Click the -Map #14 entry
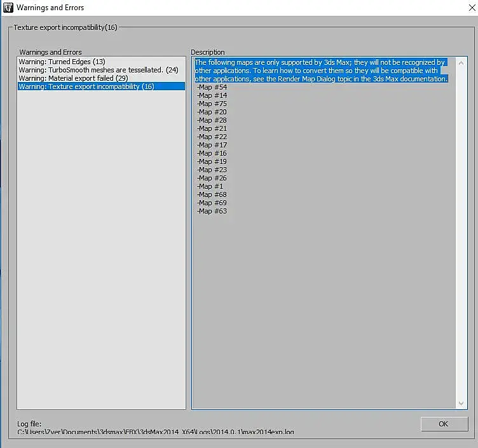This screenshot has height=448, width=478. pos(212,95)
